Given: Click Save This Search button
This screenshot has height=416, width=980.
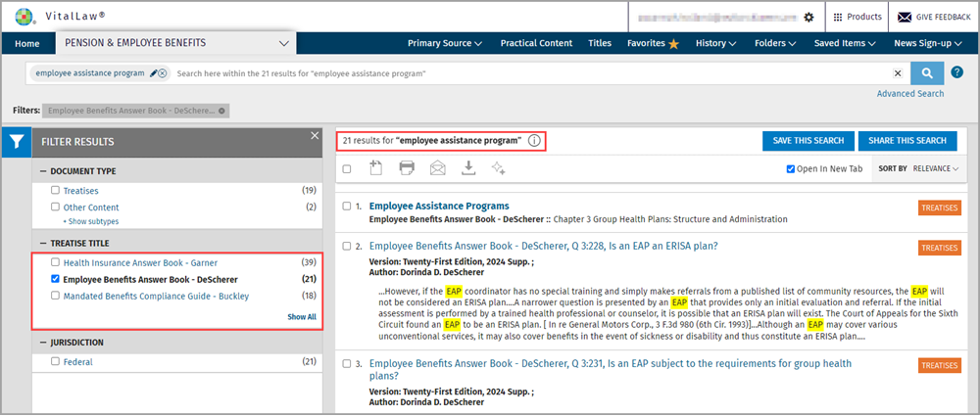Looking at the screenshot, I should click(808, 141).
